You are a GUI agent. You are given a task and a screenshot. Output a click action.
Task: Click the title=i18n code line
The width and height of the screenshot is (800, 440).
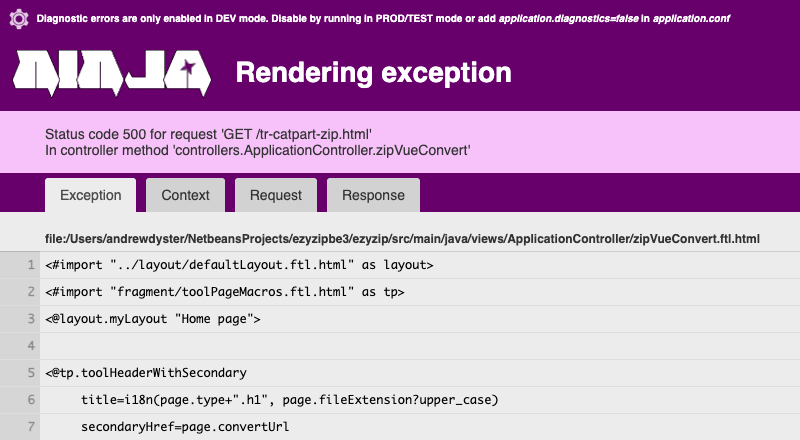pyautogui.click(x=289, y=400)
